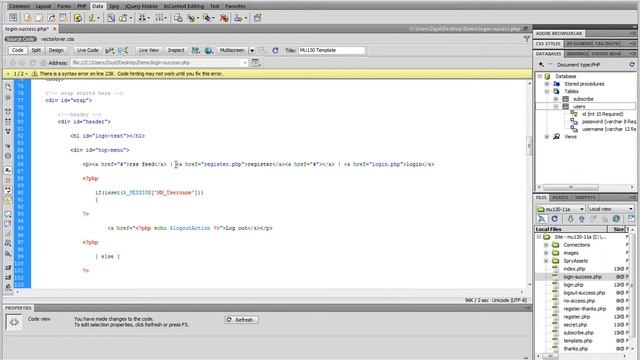Click the minus icon in Databases panel

550,64
